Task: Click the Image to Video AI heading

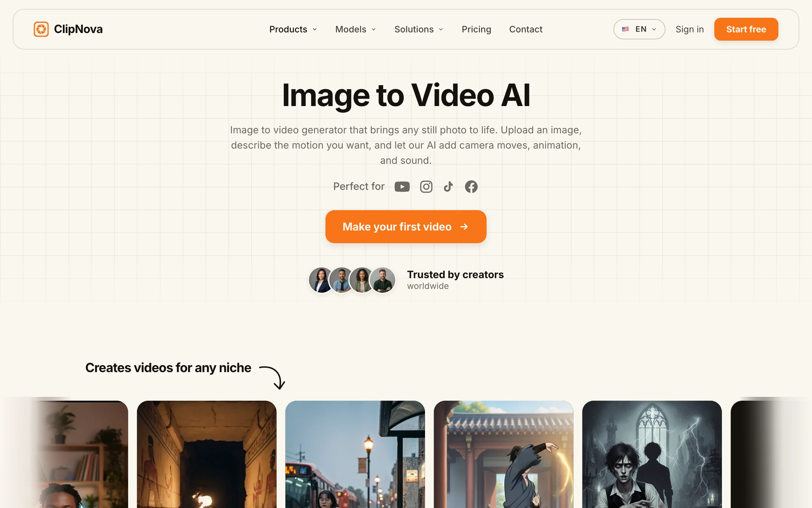Action: [406, 96]
